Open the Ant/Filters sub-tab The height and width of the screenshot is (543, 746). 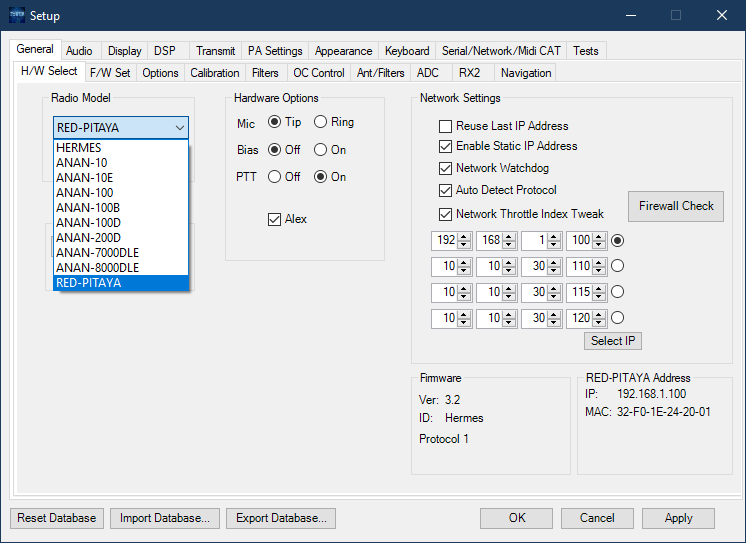click(x=381, y=73)
